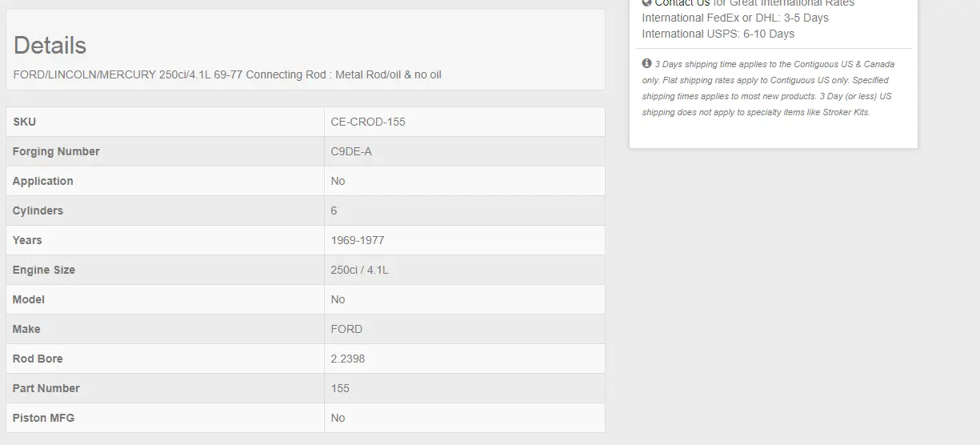Click the globe icon next to Contact Us
980x445 pixels.
pyautogui.click(x=646, y=3)
